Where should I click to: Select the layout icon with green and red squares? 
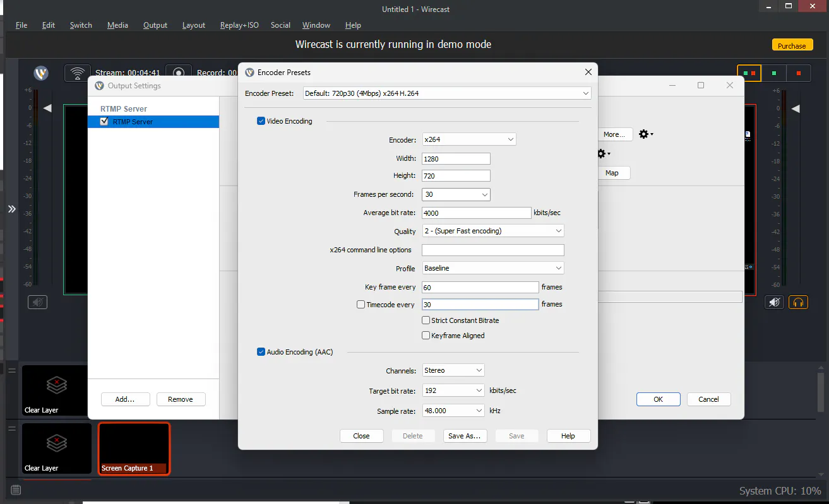click(749, 73)
